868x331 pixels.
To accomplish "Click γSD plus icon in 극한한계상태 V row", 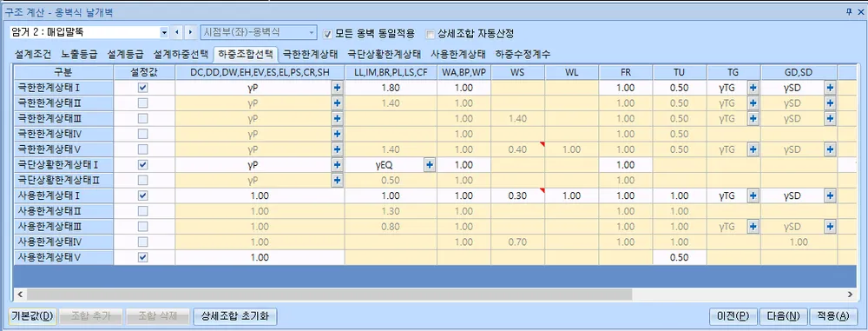I will [x=830, y=149].
